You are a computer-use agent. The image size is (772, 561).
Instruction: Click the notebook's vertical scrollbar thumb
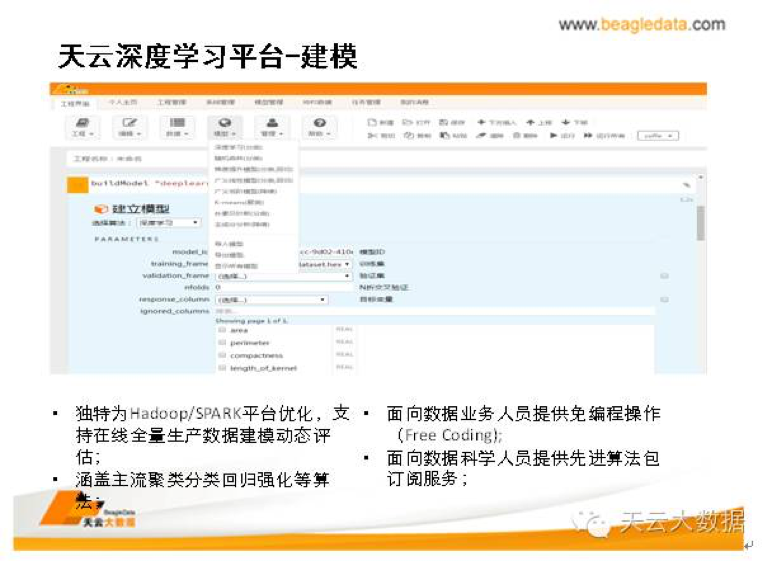[700, 223]
